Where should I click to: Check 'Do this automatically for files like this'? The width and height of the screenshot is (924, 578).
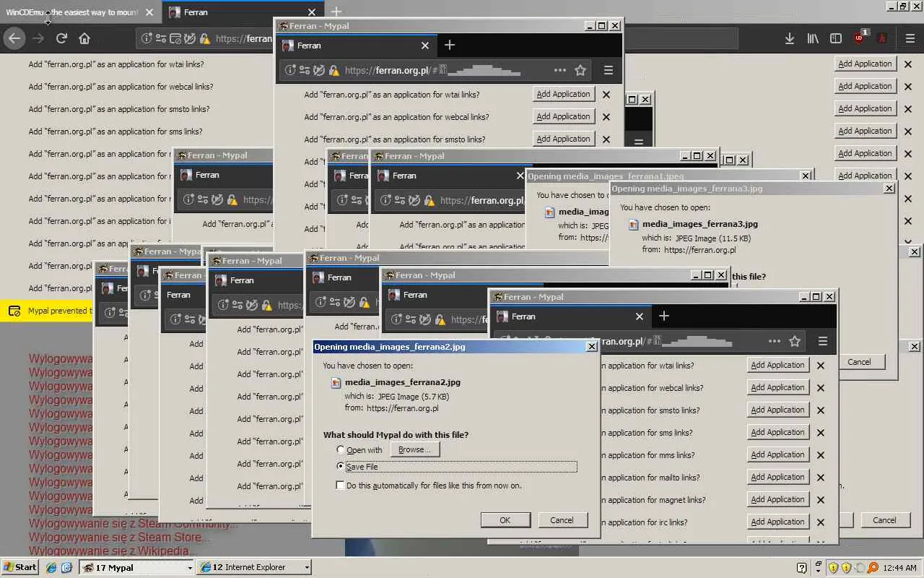click(x=341, y=486)
